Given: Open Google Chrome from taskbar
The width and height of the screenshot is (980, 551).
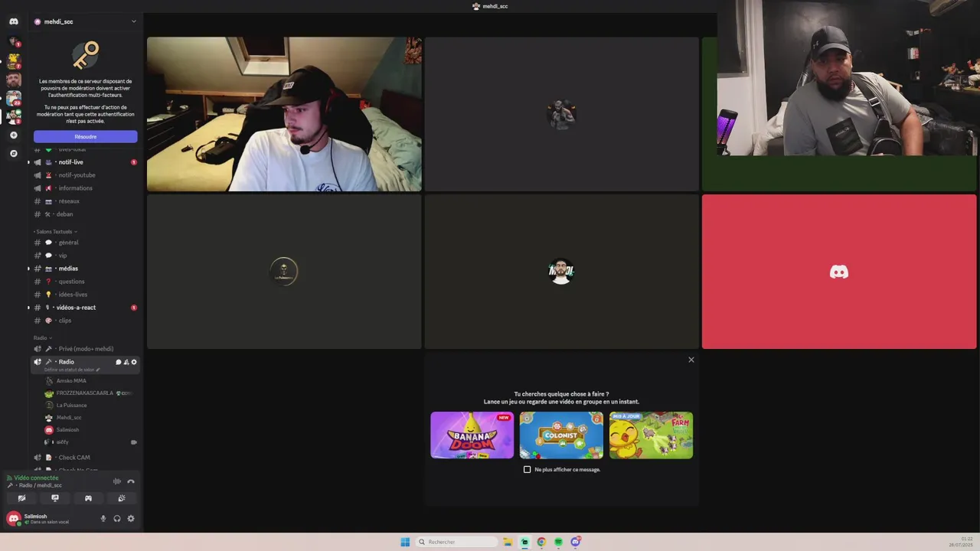Looking at the screenshot, I should click(x=541, y=542).
